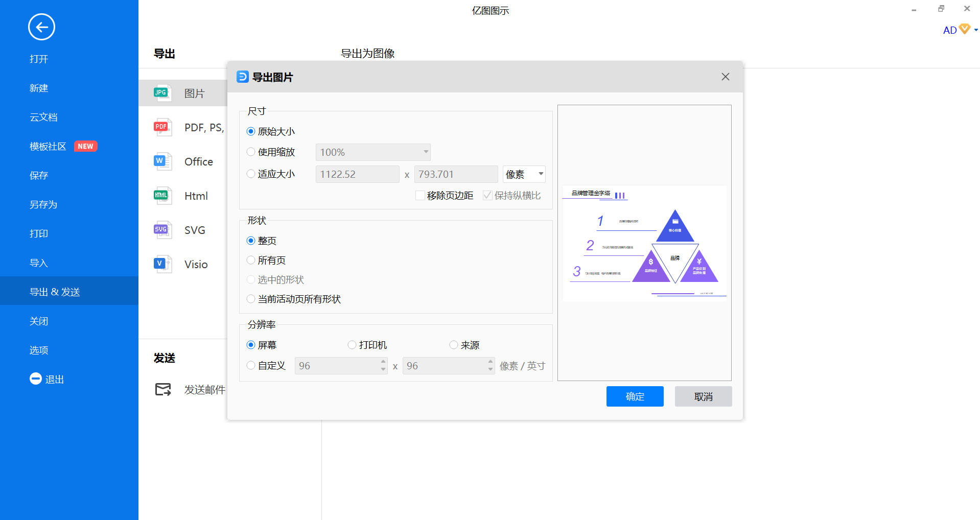980x520 pixels.
Task: Select the 使用缩放 radio option
Action: tap(251, 152)
